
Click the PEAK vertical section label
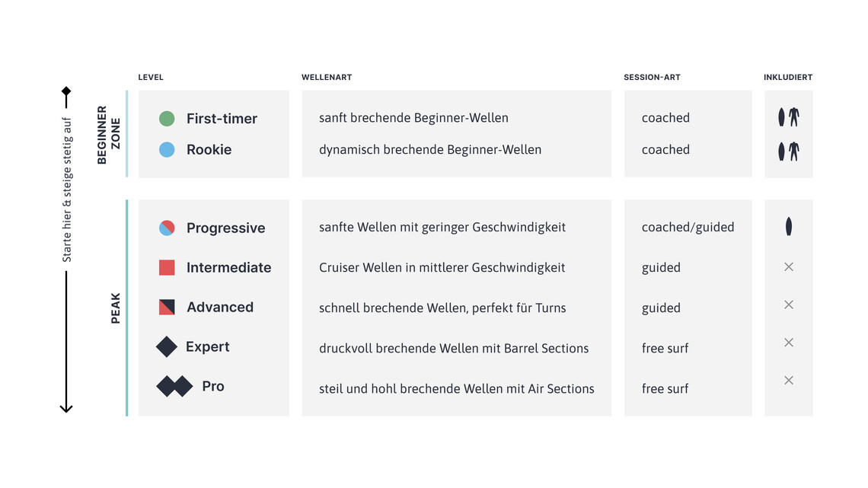[116, 308]
